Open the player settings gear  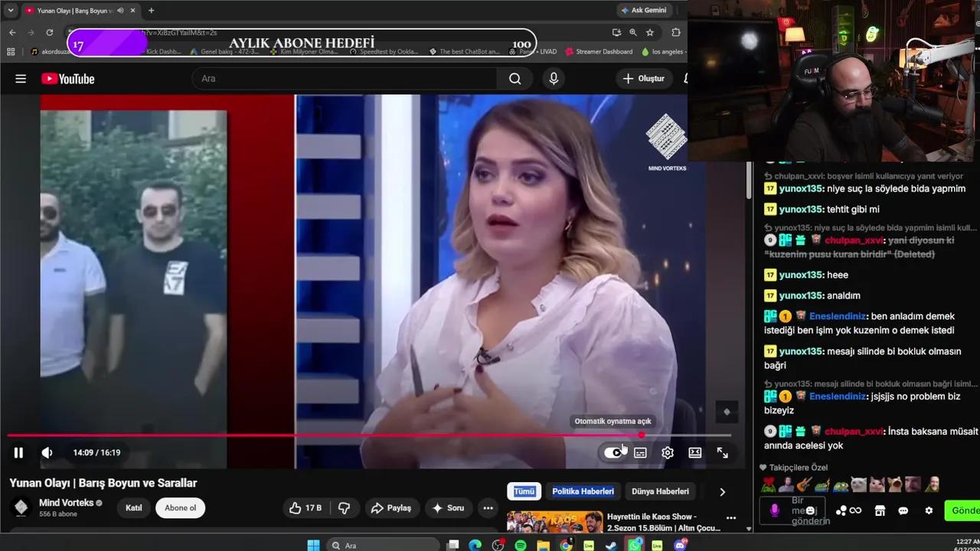point(668,452)
